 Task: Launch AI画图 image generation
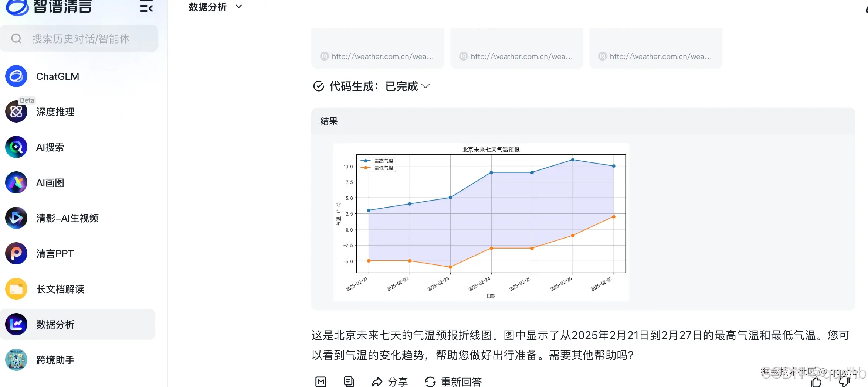pos(50,182)
